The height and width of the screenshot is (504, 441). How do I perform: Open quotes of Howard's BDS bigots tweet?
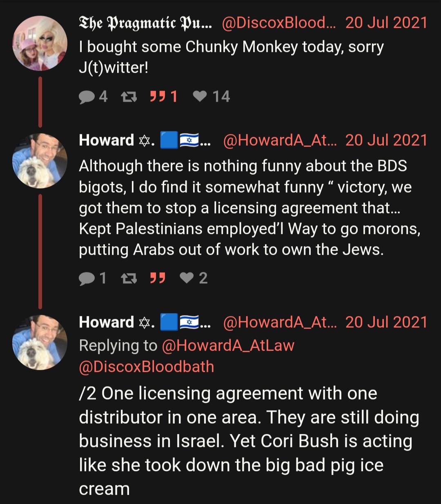[158, 278]
